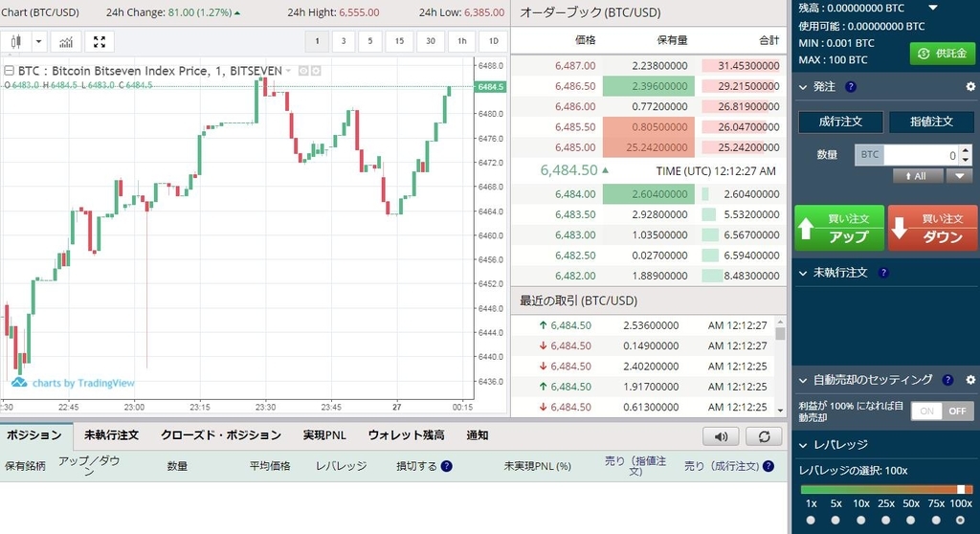The image size is (980, 534).
Task: Open 発注 settings gear icon
Action: coord(970,87)
